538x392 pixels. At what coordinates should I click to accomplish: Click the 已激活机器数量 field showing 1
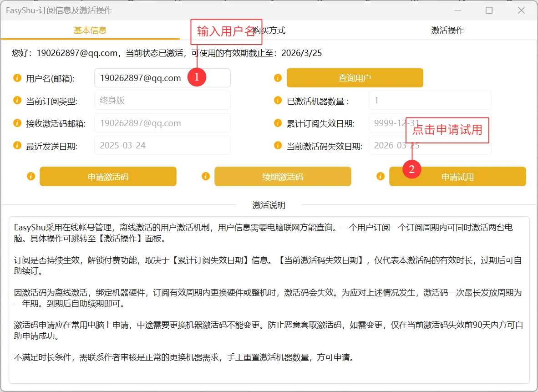point(430,100)
